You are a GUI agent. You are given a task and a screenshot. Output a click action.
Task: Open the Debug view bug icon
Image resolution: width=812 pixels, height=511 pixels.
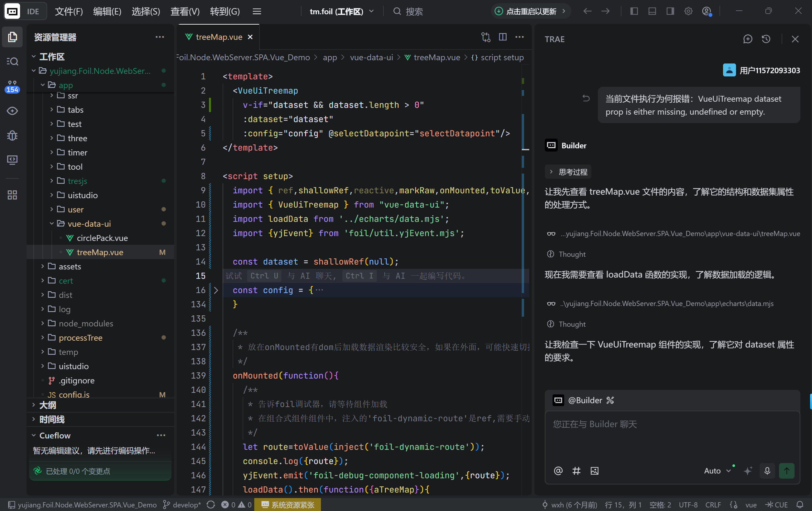[12, 136]
